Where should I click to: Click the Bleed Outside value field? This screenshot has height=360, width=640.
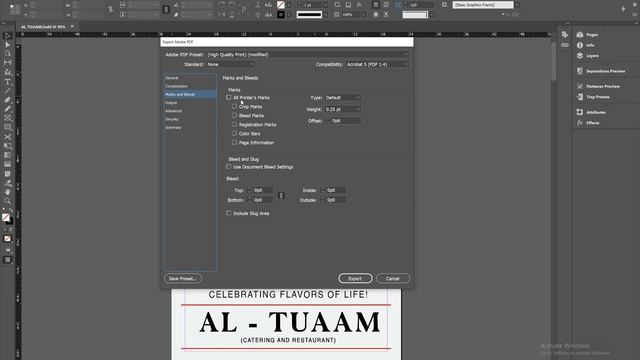coord(336,200)
